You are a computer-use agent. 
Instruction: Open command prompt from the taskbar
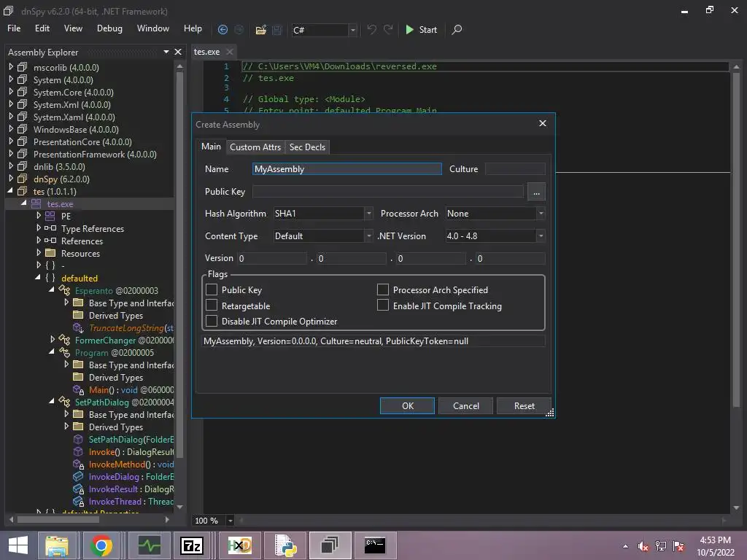click(x=375, y=545)
